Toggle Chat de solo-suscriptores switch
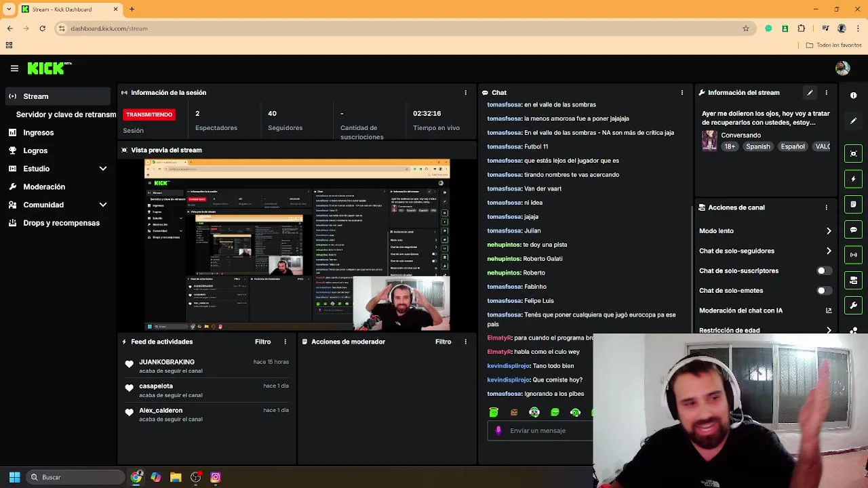Screen dimensions: 868x488 click(824, 270)
